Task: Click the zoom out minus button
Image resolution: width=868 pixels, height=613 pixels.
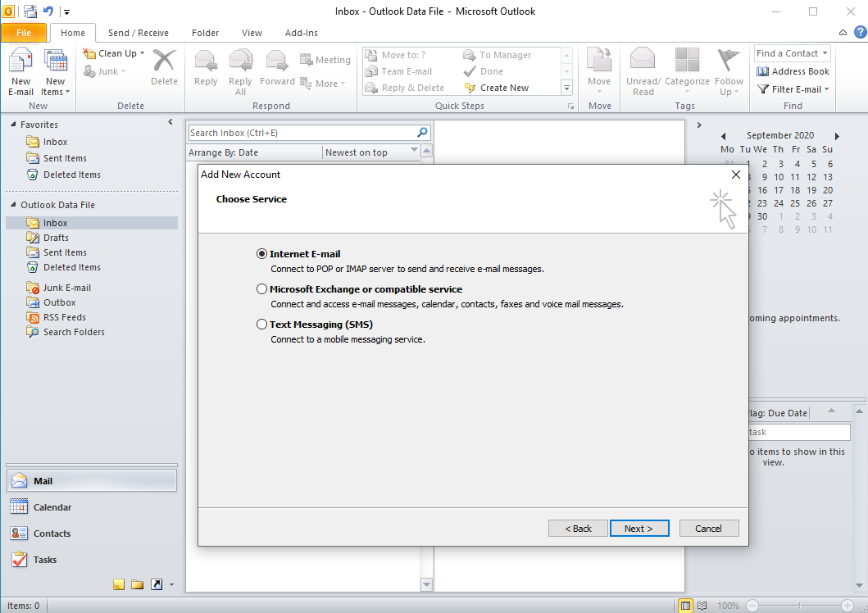Action: tap(752, 606)
